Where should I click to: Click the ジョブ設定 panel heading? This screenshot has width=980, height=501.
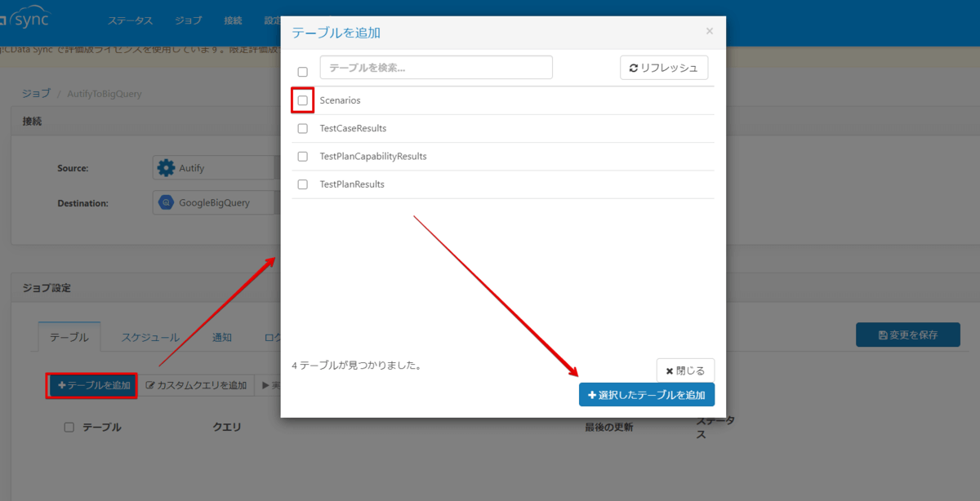point(47,288)
